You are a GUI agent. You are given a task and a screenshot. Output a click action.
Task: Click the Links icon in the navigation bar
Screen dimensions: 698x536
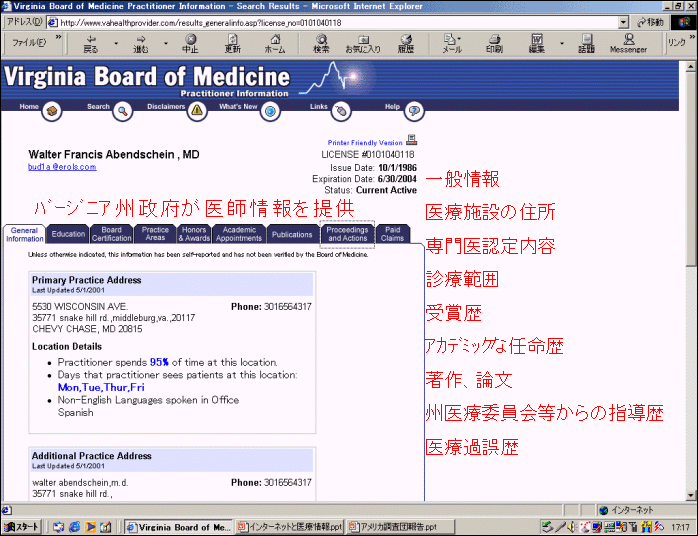[x=341, y=110]
